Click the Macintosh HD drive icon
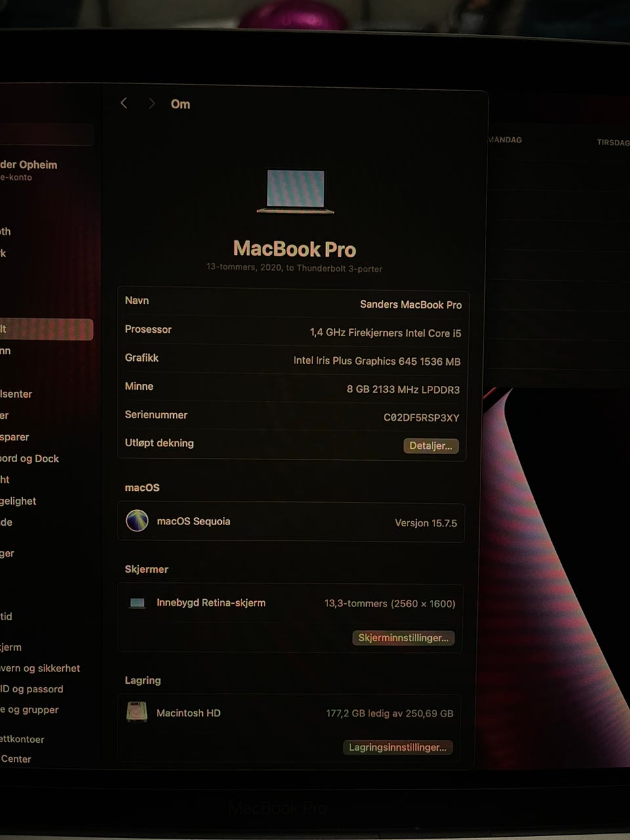 pyautogui.click(x=136, y=712)
